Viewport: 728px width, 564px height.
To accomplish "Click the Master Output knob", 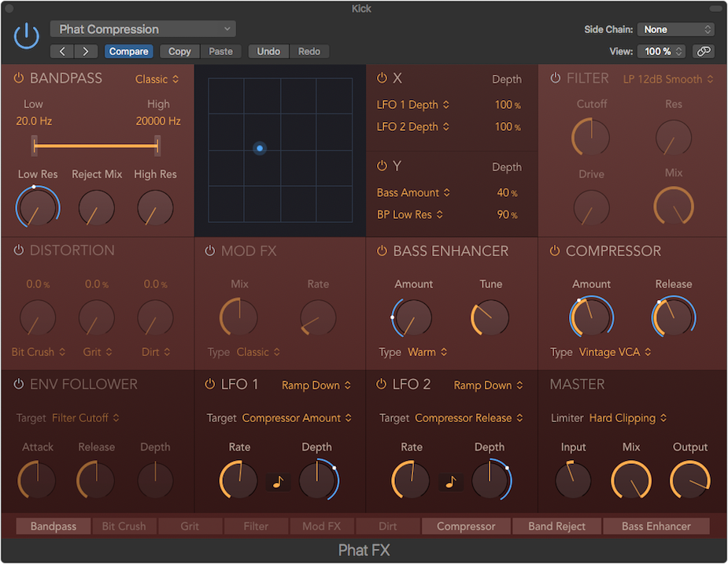I will 690,480.
